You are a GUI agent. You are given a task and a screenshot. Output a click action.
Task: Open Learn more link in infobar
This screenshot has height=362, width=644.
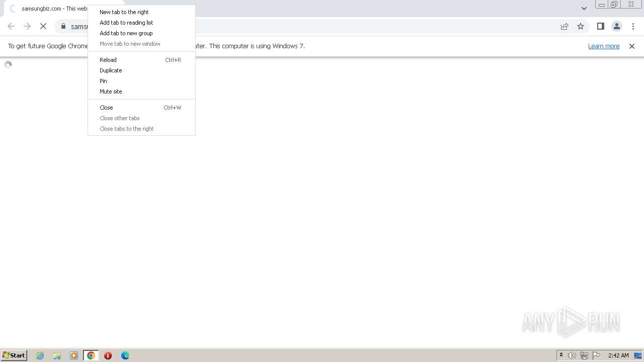tap(604, 46)
